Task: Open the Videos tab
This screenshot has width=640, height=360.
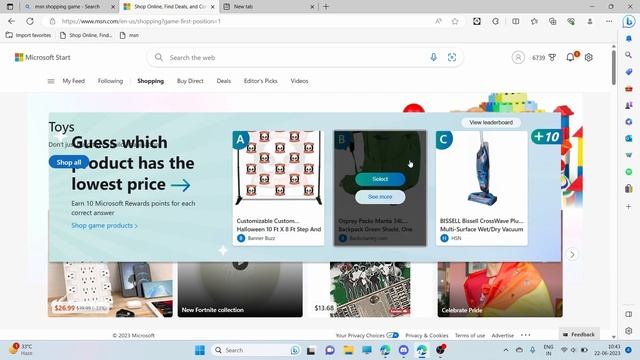Action: click(299, 81)
